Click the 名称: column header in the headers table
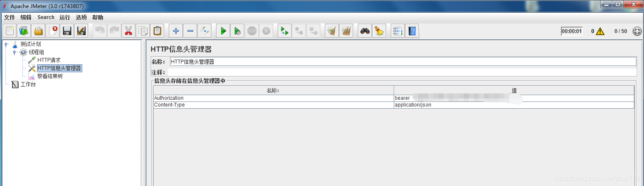The image size is (644, 186). (x=273, y=90)
